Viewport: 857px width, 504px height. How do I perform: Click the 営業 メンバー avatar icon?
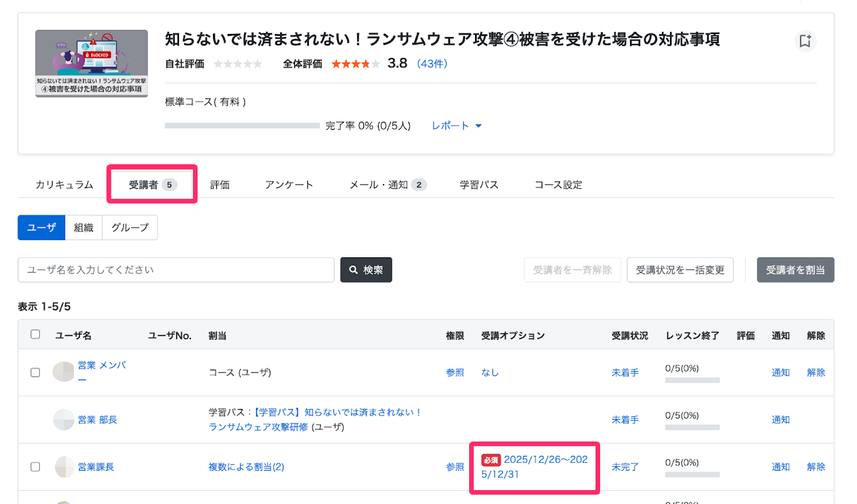point(63,372)
